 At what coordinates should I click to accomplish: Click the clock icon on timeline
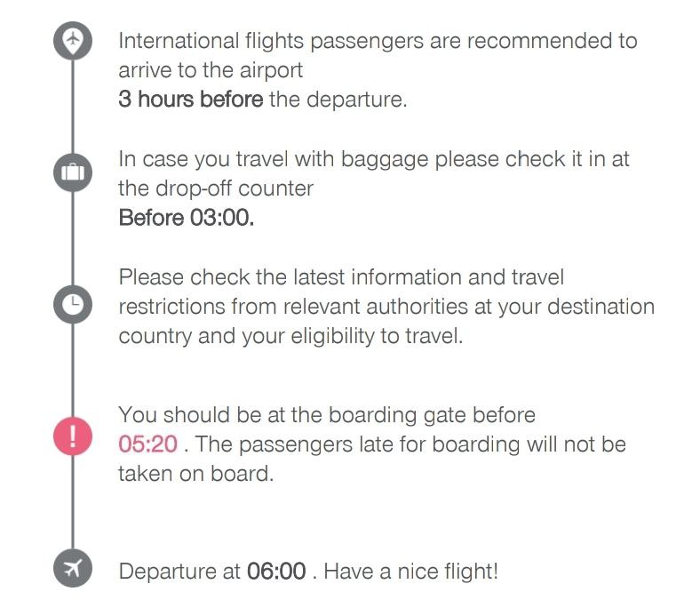(73, 304)
